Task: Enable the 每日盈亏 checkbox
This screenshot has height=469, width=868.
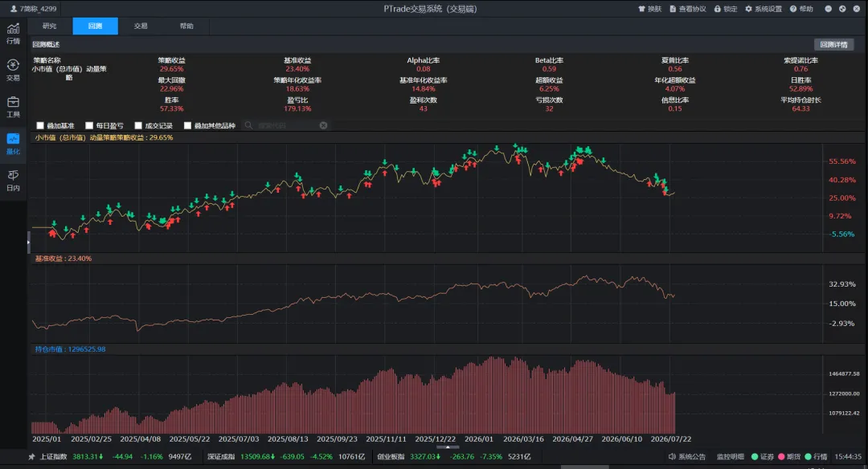Action: (x=89, y=125)
